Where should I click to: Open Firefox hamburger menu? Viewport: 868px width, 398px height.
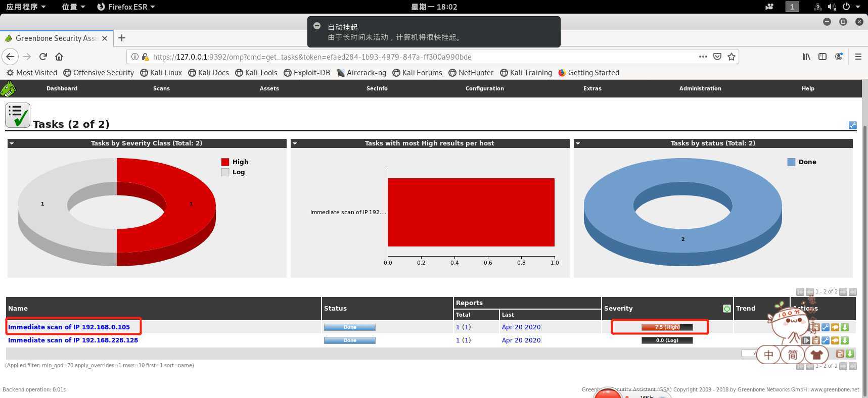[x=858, y=57]
